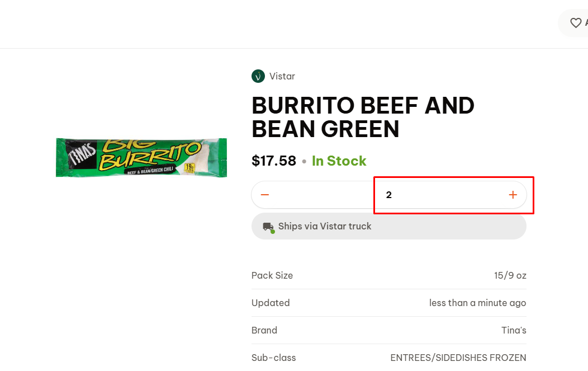Viewport: 588px width, 371px height.
Task: Select the Tina's brand value
Action: [514, 330]
